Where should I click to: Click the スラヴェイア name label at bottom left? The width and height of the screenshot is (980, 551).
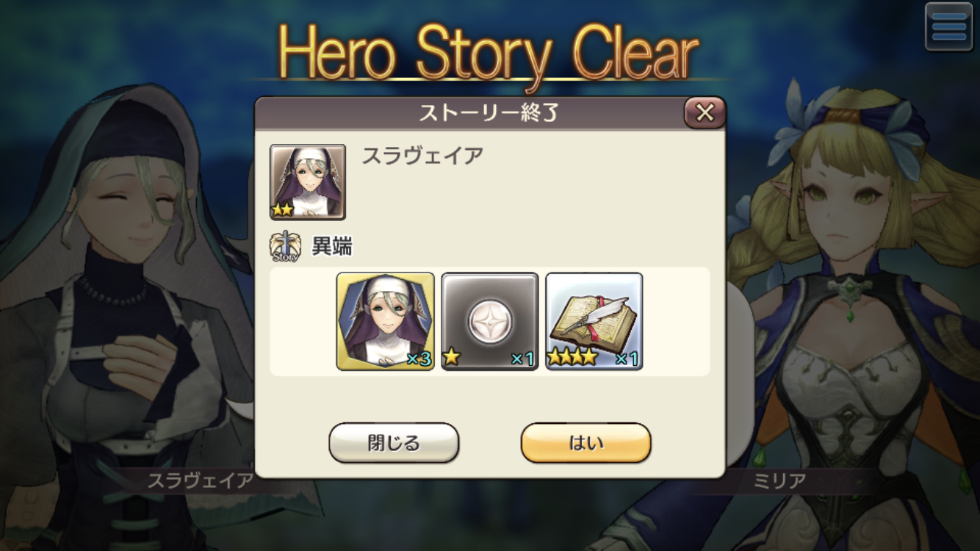click(x=201, y=481)
